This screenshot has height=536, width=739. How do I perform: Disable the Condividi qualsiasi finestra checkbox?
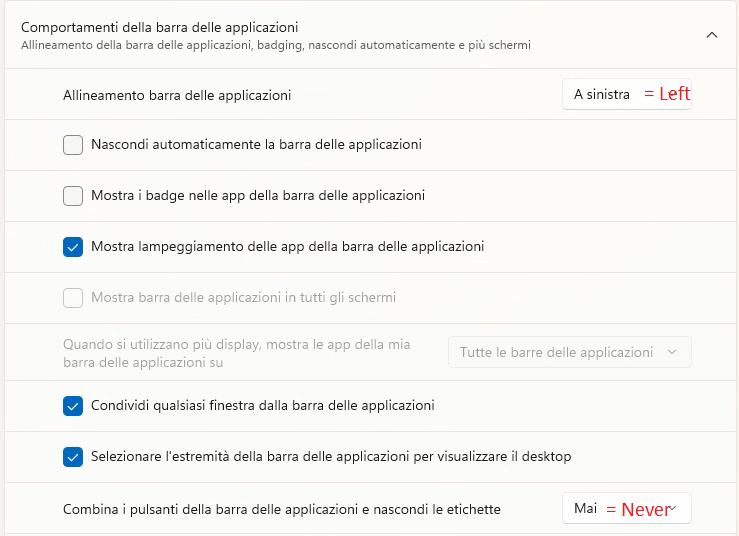[x=73, y=406]
